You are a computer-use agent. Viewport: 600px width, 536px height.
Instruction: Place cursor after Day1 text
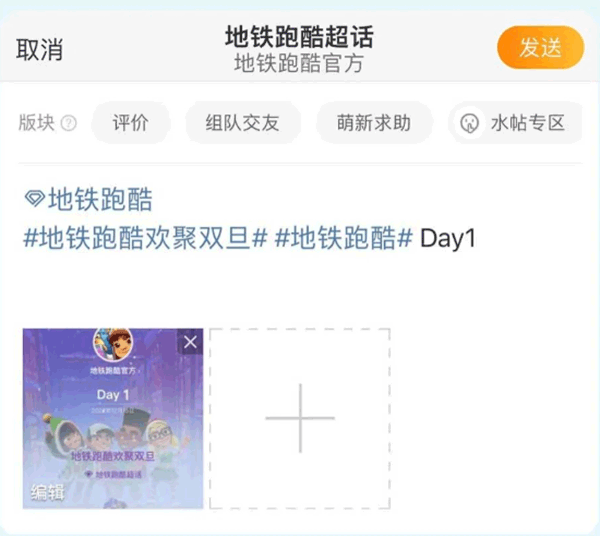pos(477,238)
